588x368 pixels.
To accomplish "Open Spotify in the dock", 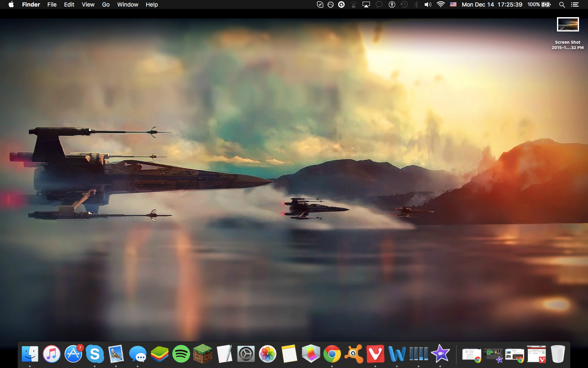I will click(x=181, y=354).
